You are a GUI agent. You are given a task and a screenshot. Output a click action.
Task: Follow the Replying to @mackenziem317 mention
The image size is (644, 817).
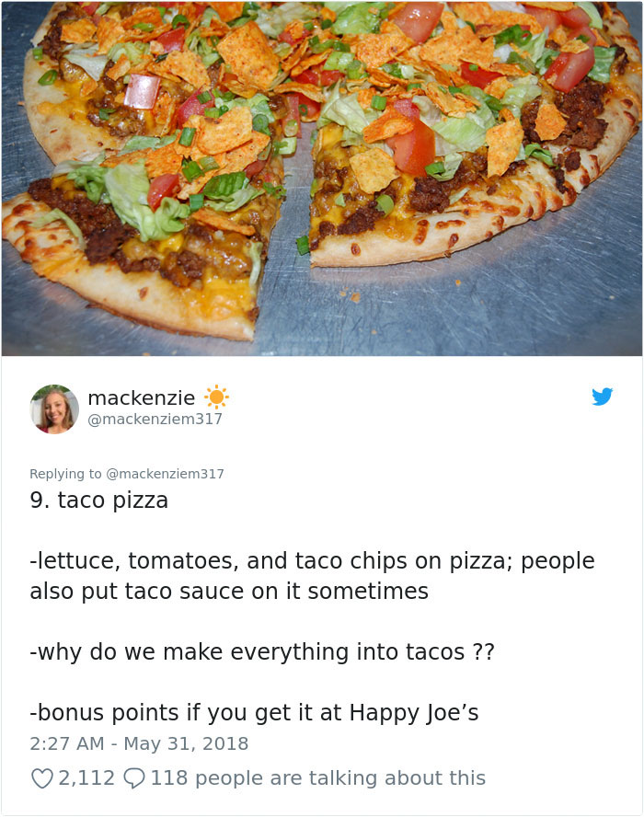point(165,474)
